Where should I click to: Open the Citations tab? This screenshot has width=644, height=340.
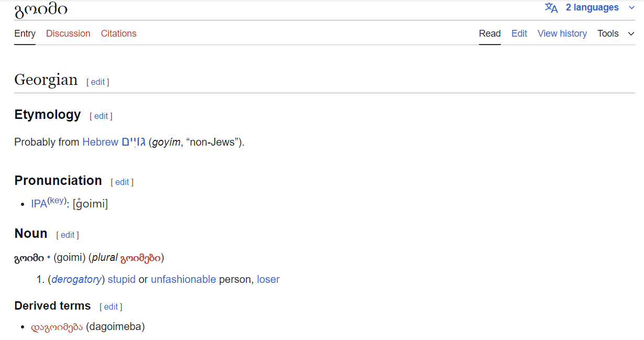point(118,34)
